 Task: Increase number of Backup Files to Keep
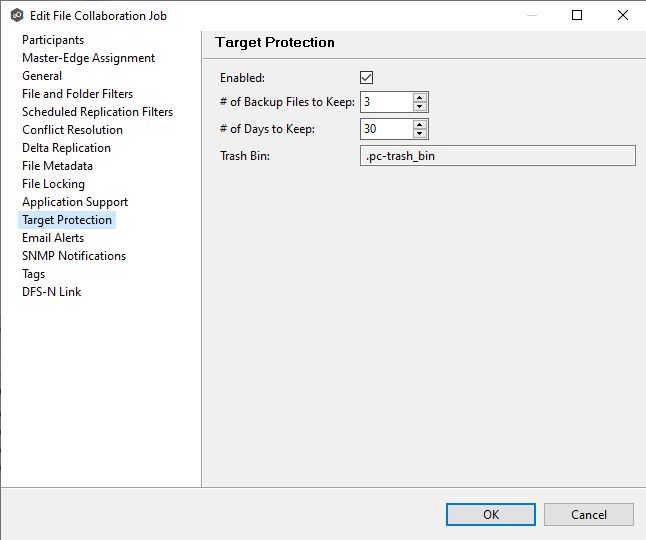pos(420,97)
